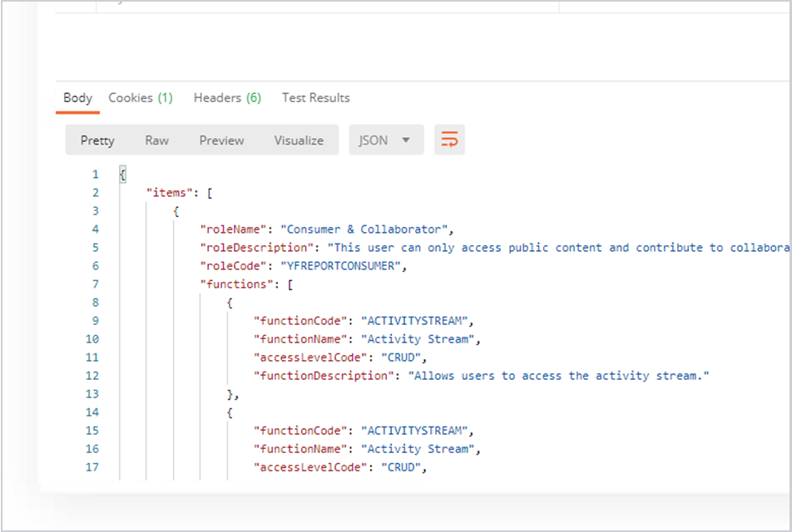Click the "ACTIVITYSTREAM" value on line 9
Viewport: 792px width, 532px height.
pyautogui.click(x=416, y=321)
